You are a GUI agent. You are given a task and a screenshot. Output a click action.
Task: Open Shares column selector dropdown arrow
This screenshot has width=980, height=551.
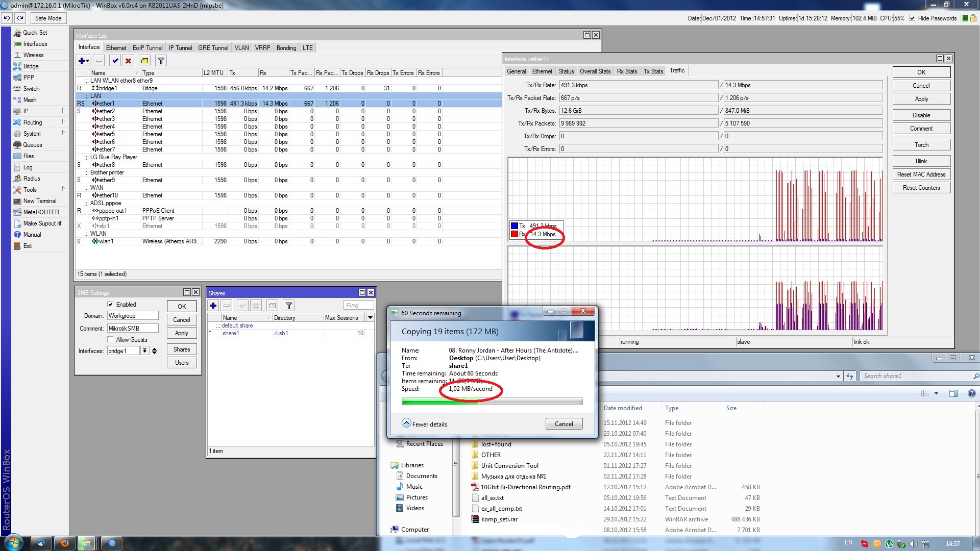(371, 318)
